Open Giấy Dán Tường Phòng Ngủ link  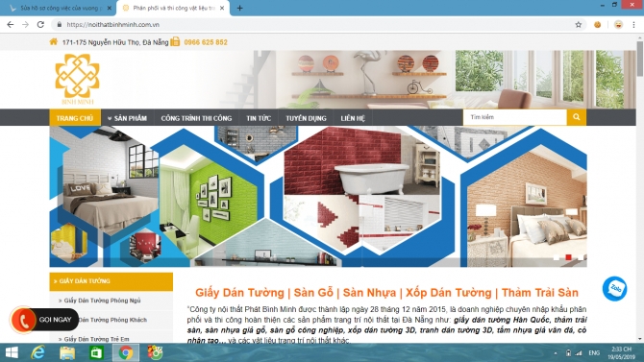[x=102, y=301]
